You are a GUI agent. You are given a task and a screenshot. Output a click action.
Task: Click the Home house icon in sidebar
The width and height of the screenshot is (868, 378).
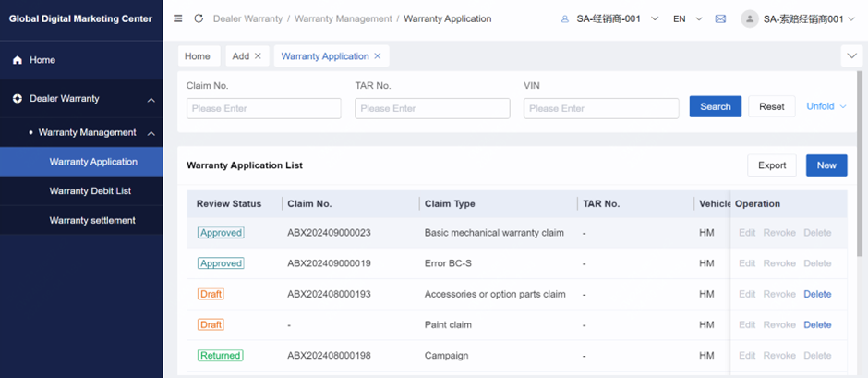tap(18, 60)
